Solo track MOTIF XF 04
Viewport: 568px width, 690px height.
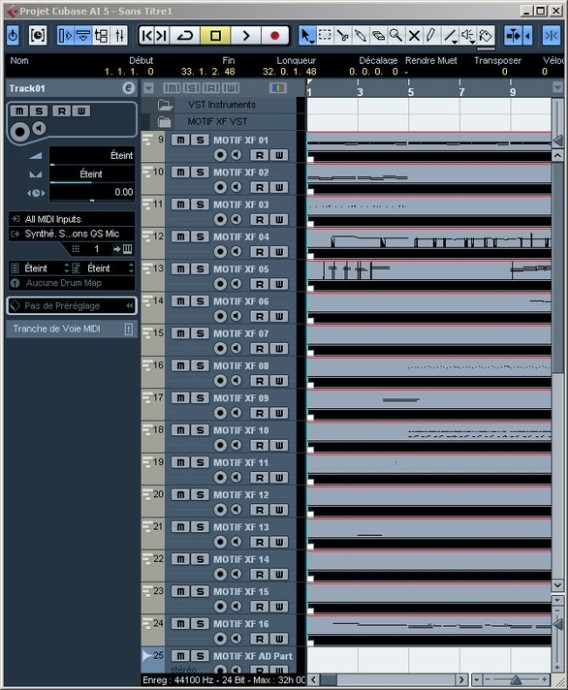(x=200, y=237)
